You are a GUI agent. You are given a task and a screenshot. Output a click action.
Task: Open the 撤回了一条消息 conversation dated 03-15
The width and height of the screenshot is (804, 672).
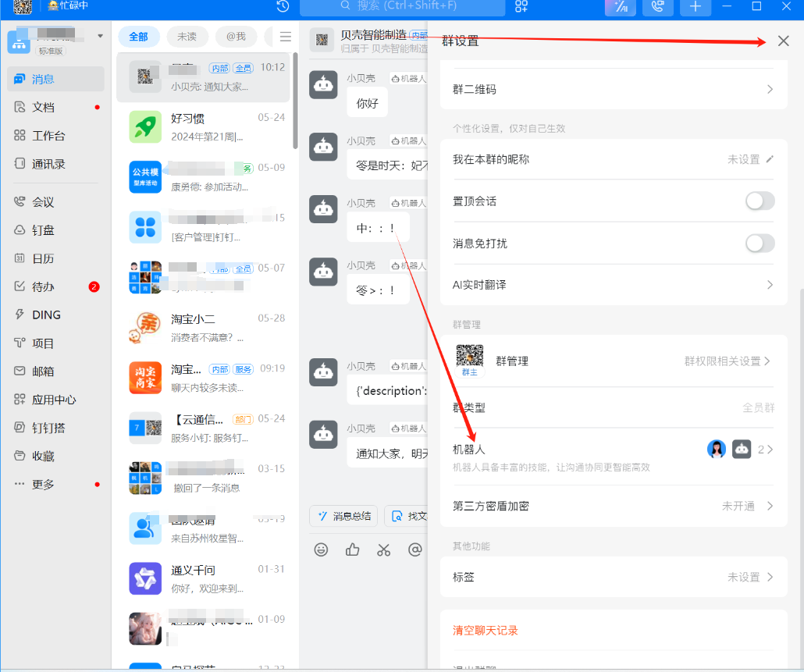pyautogui.click(x=204, y=478)
